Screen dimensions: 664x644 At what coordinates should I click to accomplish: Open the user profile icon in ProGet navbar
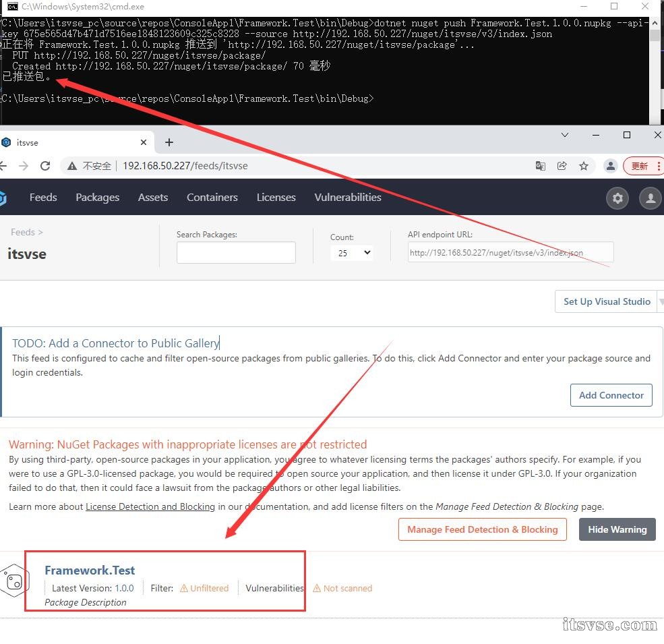pyautogui.click(x=650, y=198)
